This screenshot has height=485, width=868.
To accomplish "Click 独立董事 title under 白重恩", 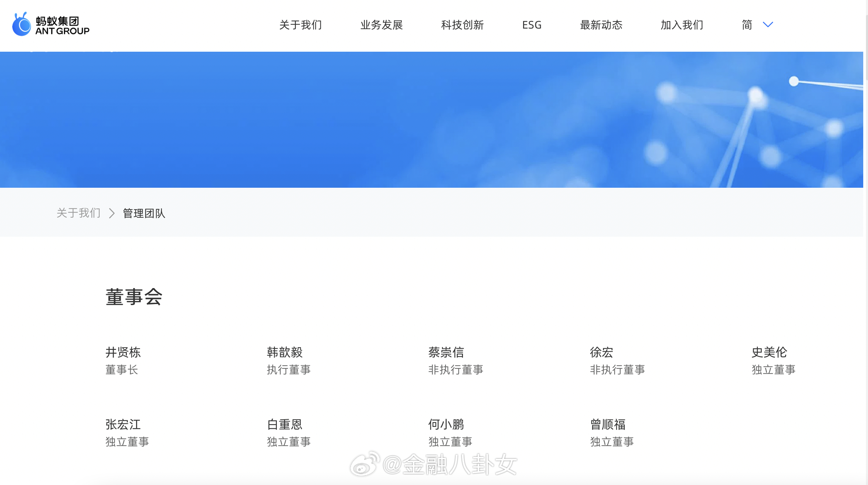I will 288,442.
